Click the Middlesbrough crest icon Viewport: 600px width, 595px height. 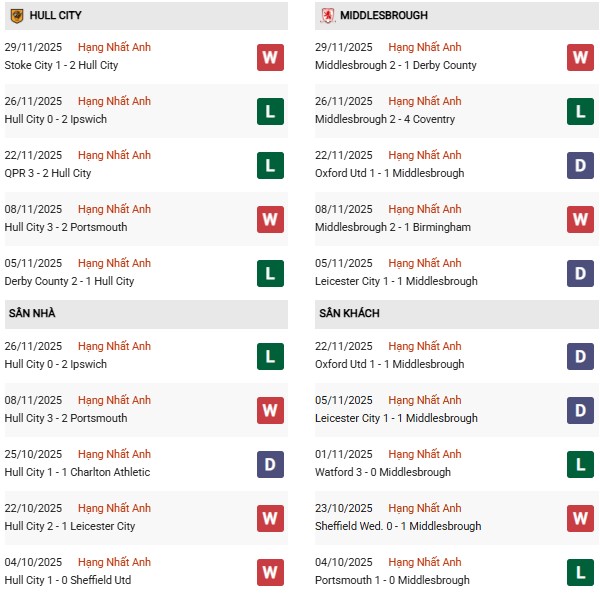327,16
